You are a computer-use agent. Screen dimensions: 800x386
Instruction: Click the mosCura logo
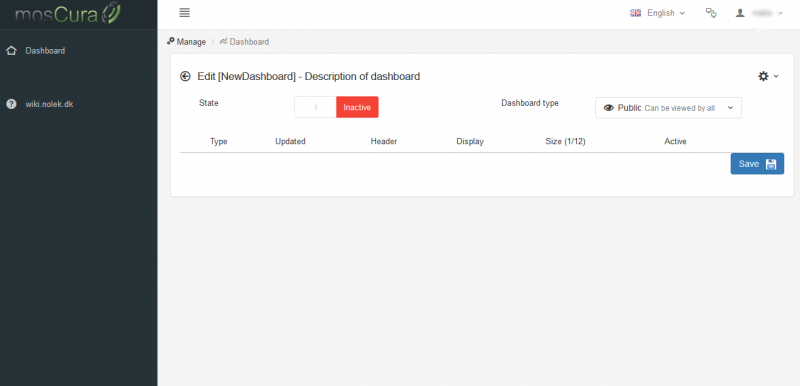68,14
